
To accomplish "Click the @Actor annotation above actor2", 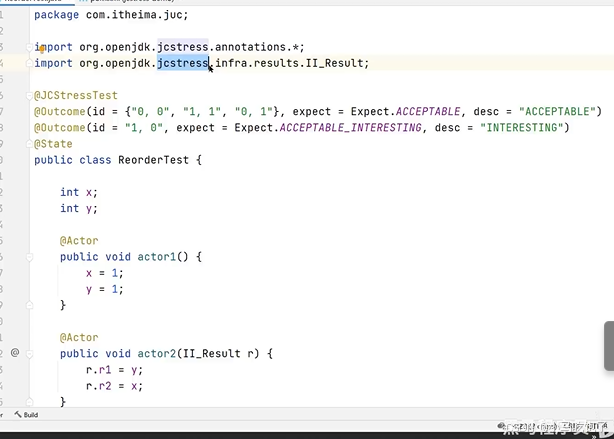I will [x=79, y=337].
